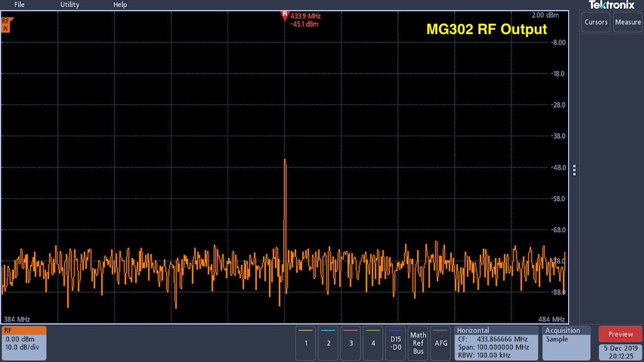Click the Measure button
Screen dimensions: 644x362
click(628, 22)
